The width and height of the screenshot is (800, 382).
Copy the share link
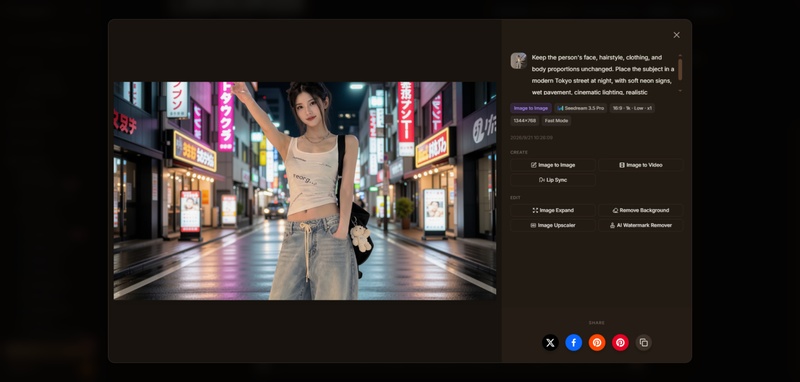coord(644,343)
